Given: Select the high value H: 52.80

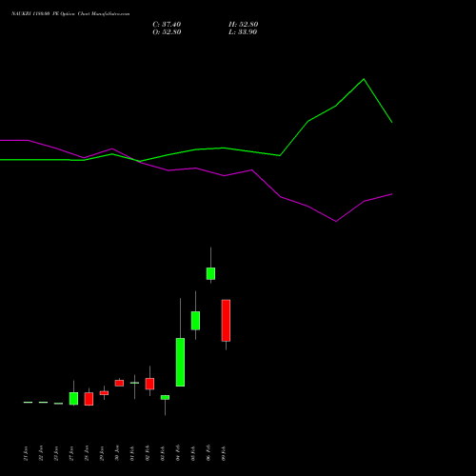Looking at the screenshot, I should point(243,24).
